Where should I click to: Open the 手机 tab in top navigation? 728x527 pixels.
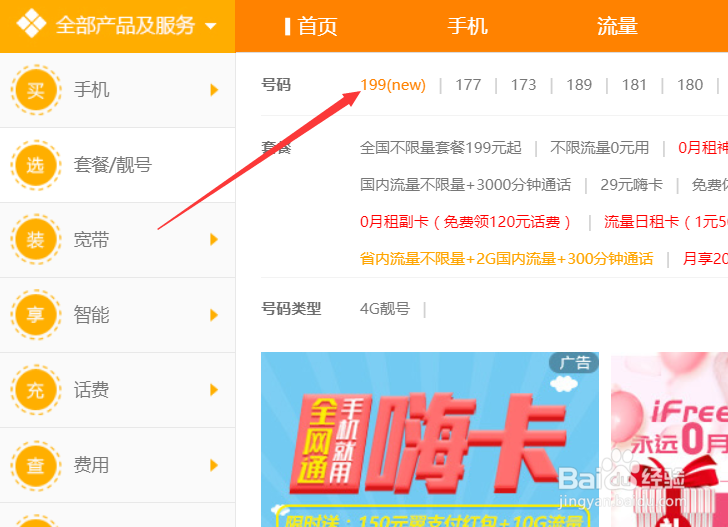pyautogui.click(x=467, y=26)
